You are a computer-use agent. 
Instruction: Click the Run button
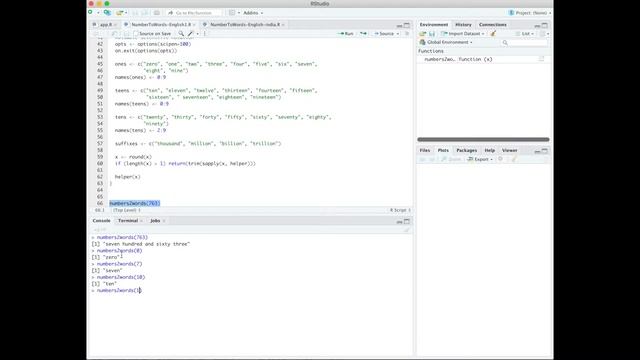346,33
